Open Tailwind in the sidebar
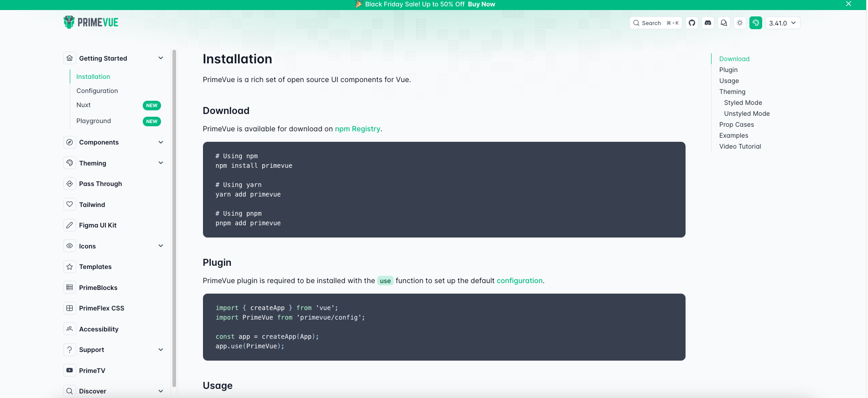868x398 pixels. (x=92, y=205)
